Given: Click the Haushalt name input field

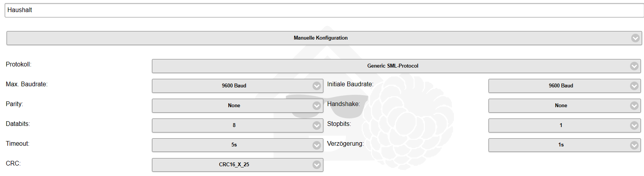Looking at the screenshot, I should click(324, 10).
